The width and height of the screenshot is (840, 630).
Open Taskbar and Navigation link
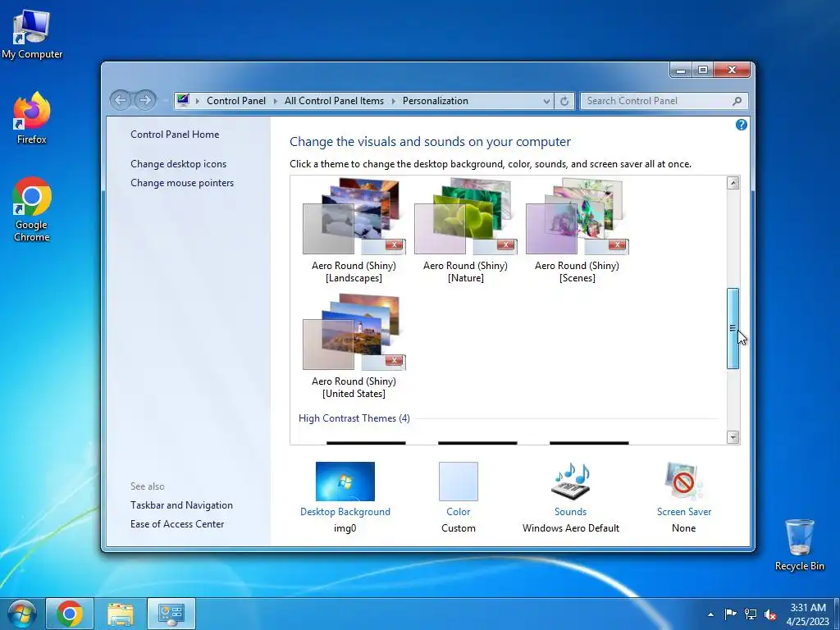tap(181, 505)
